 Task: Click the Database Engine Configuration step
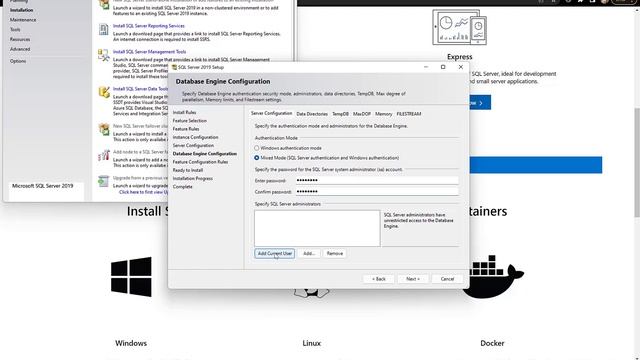point(205,154)
